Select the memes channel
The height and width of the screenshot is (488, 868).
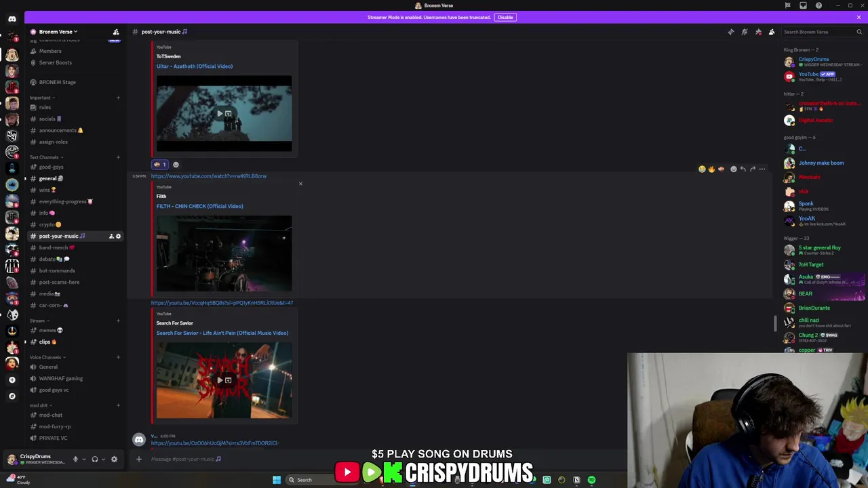(x=75, y=330)
